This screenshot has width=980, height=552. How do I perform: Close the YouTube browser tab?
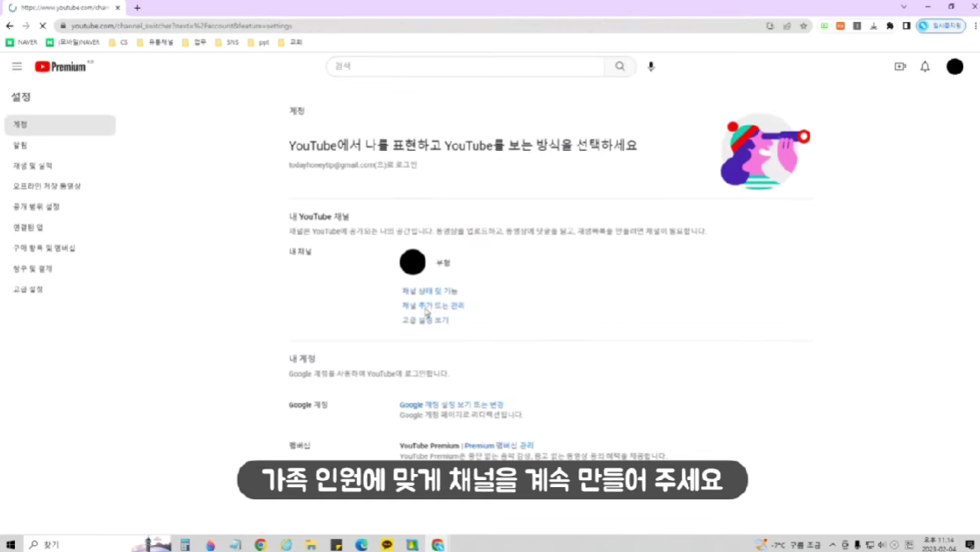118,8
